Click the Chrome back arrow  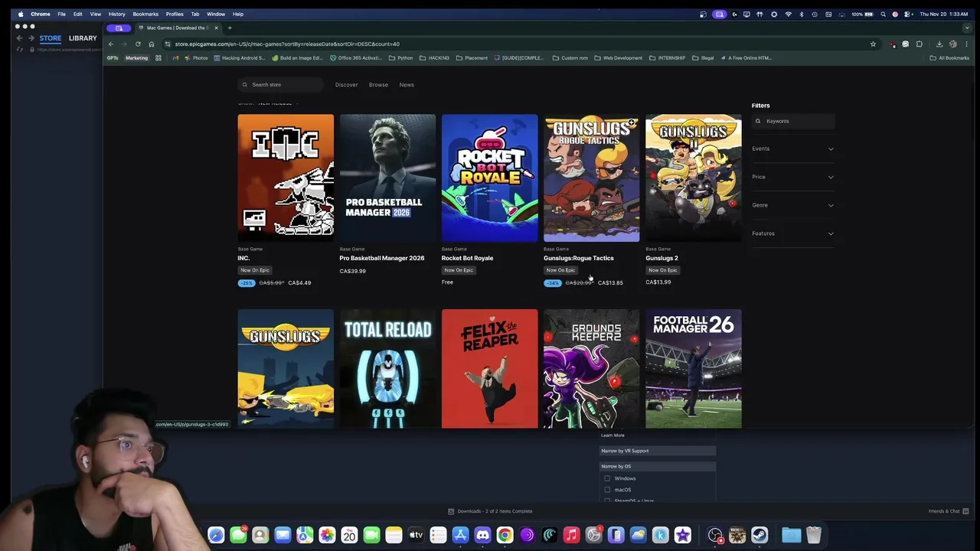point(111,44)
